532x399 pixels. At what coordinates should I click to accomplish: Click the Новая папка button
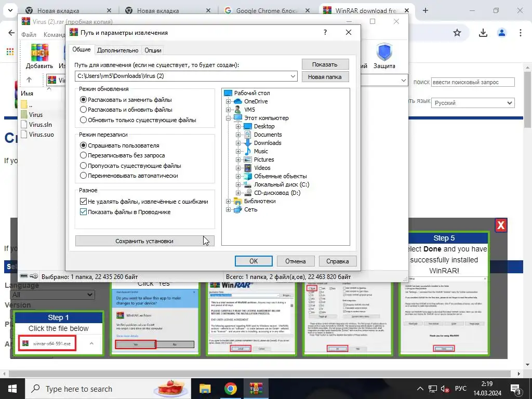pyautogui.click(x=325, y=77)
